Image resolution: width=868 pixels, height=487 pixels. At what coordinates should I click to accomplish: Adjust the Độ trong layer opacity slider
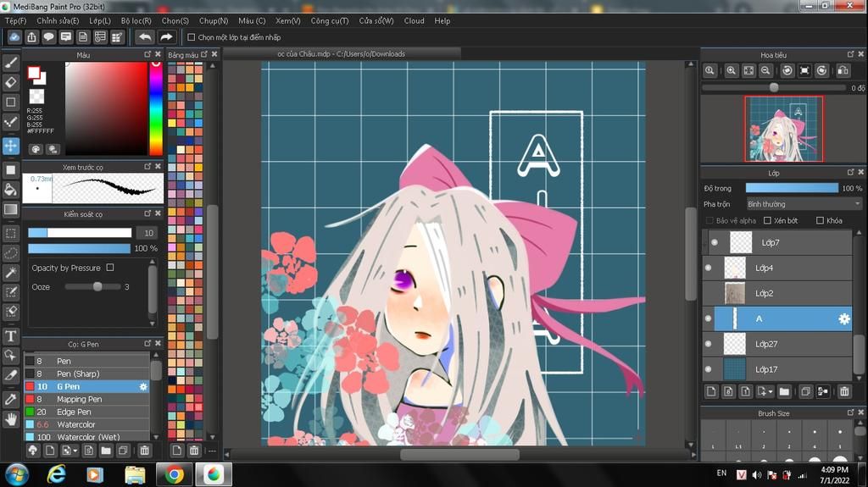coord(792,188)
